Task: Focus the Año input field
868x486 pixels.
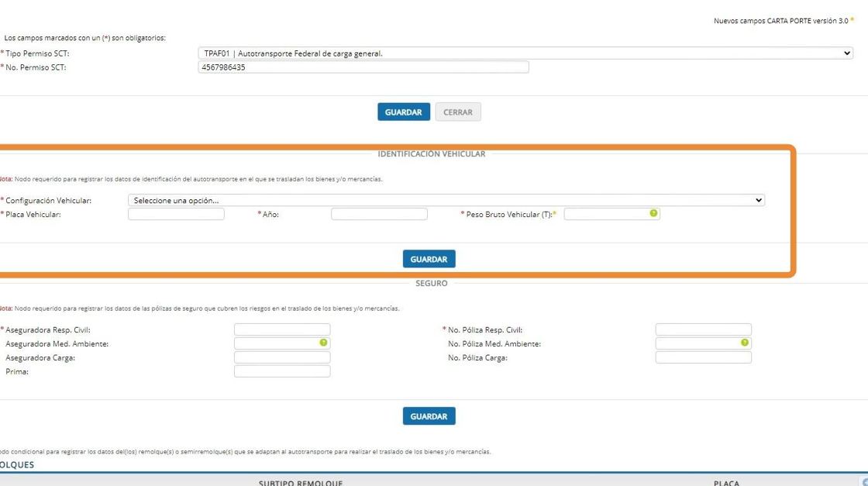Action: pos(379,214)
